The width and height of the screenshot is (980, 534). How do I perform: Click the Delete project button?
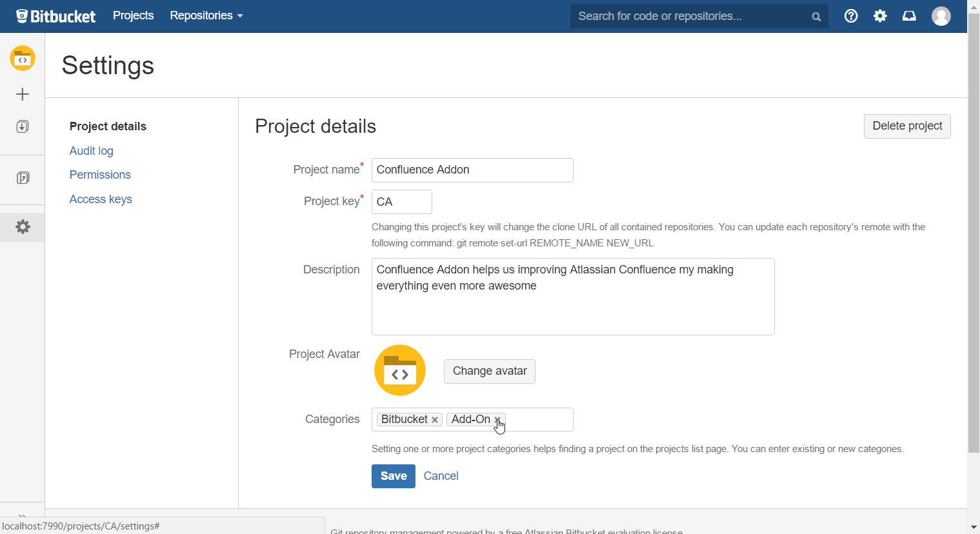(x=906, y=126)
